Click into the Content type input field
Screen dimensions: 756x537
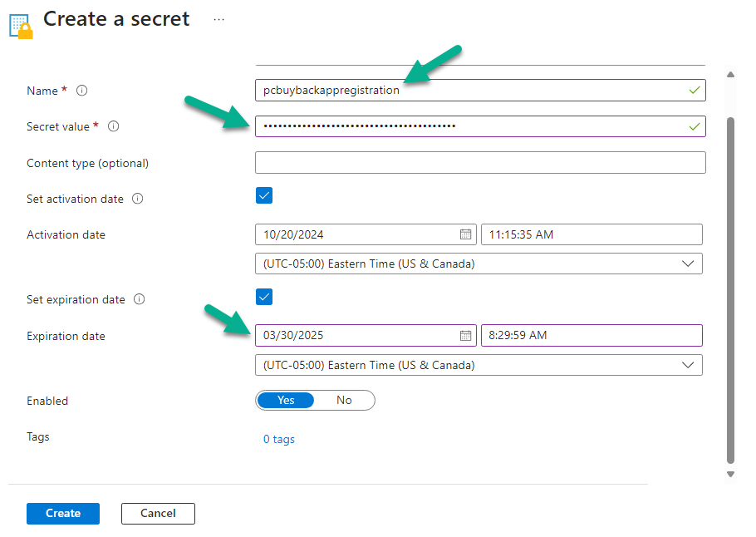point(480,163)
